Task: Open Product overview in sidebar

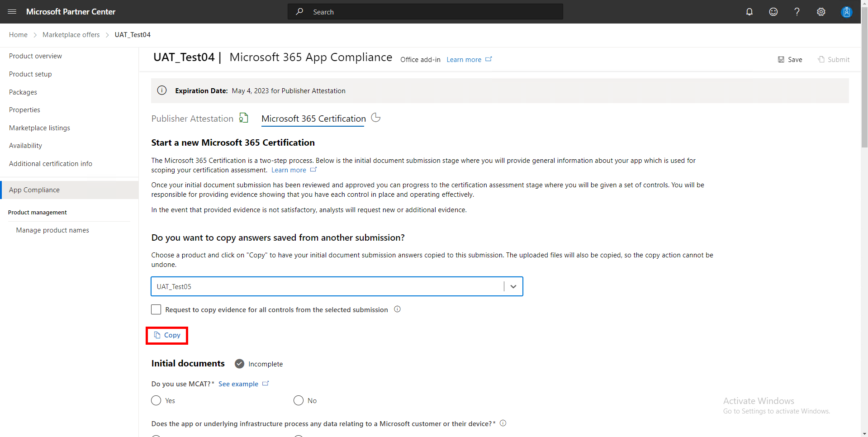Action: point(35,56)
